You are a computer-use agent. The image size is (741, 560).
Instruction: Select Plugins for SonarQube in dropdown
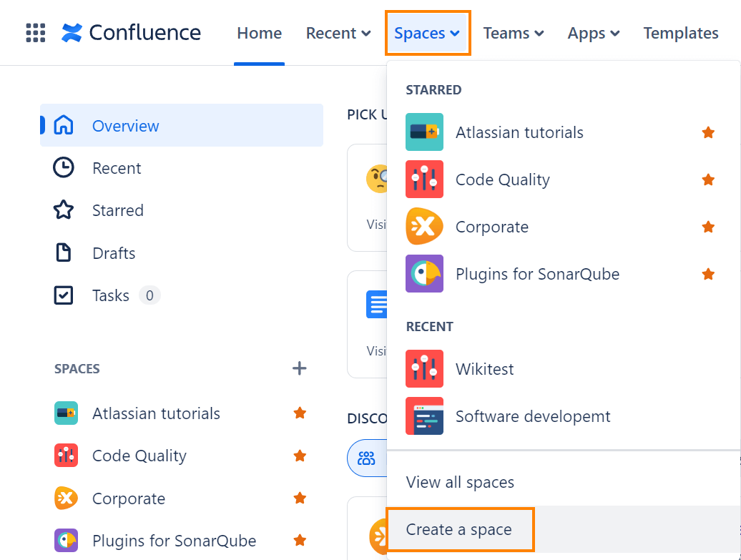pos(564,274)
